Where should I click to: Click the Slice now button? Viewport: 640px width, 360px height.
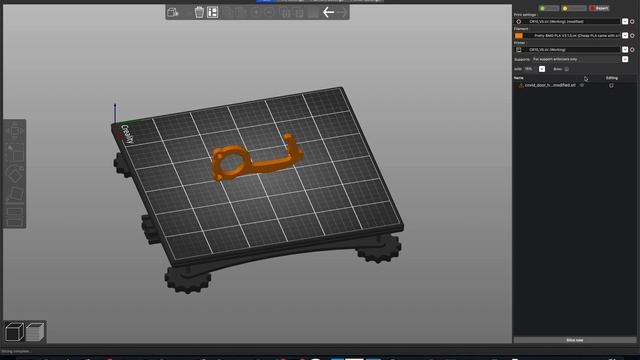tap(575, 340)
